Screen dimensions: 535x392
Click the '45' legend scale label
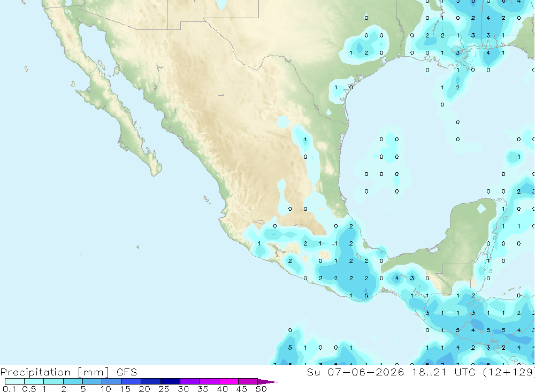pos(242,389)
